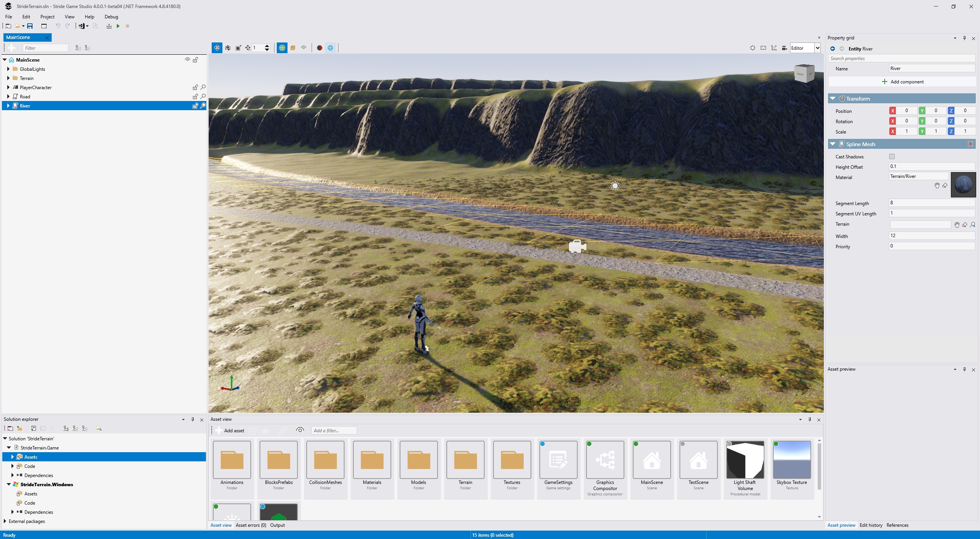The image size is (980, 539).
Task: Switch to world coordinate space
Action: tap(282, 48)
